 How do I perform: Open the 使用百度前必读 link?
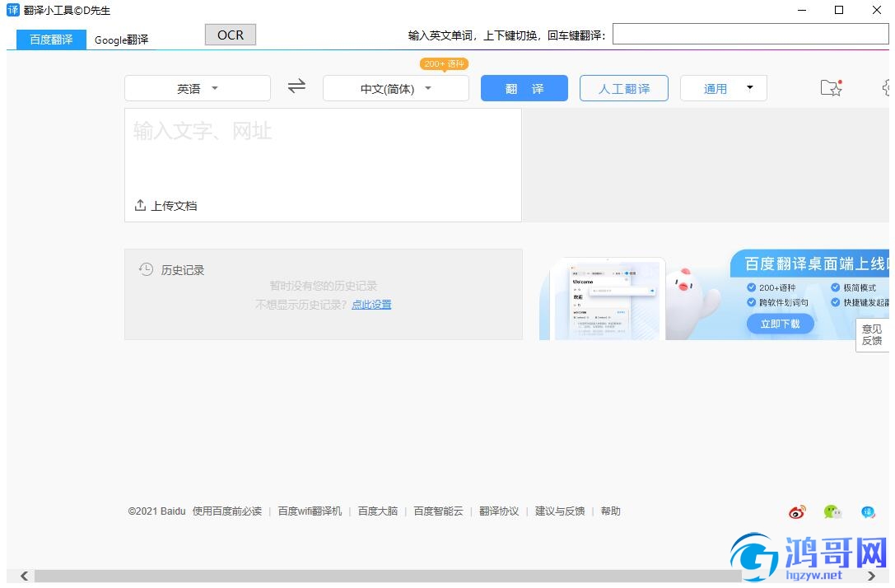[227, 511]
